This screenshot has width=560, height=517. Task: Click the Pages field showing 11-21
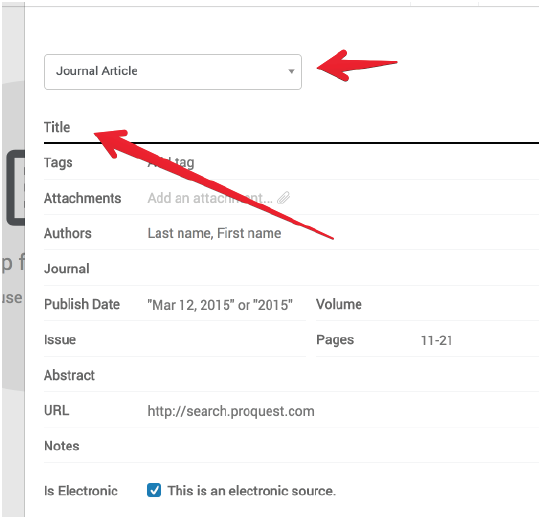[x=479, y=340]
